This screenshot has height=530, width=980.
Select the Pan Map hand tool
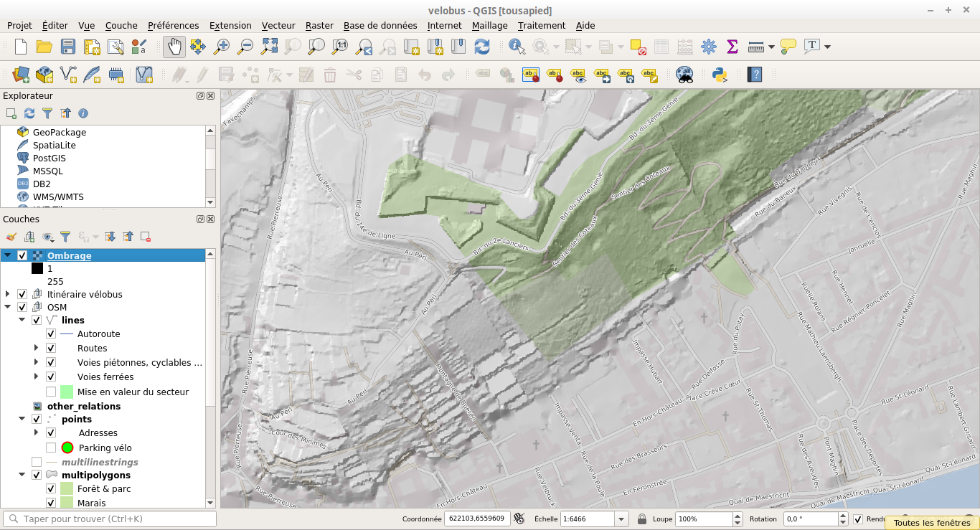(x=174, y=47)
